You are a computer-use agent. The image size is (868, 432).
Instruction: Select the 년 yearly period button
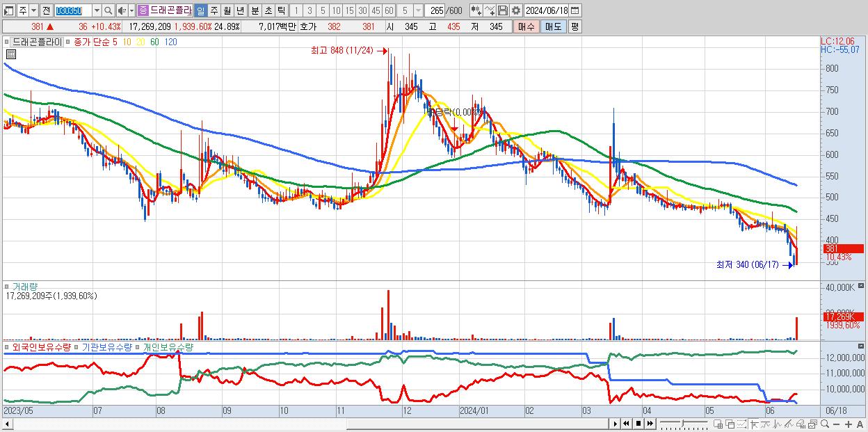coord(240,10)
